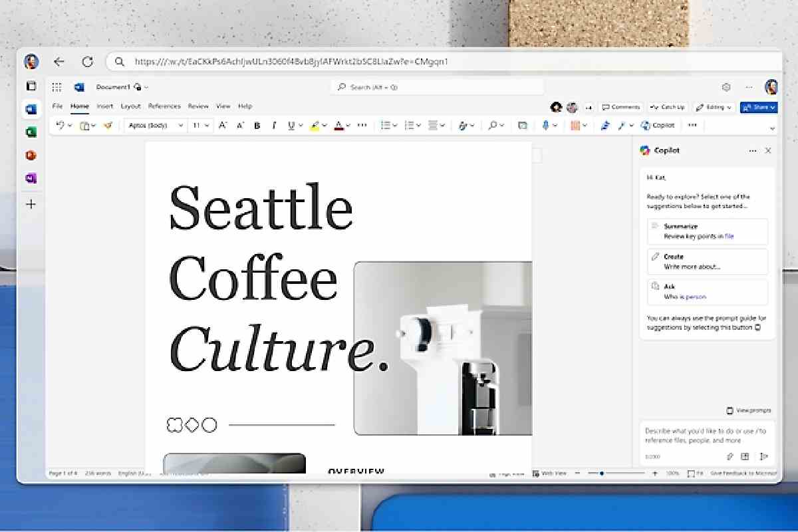
Task: Expand the ribbon with the chevron at far right
Action: tap(772, 129)
